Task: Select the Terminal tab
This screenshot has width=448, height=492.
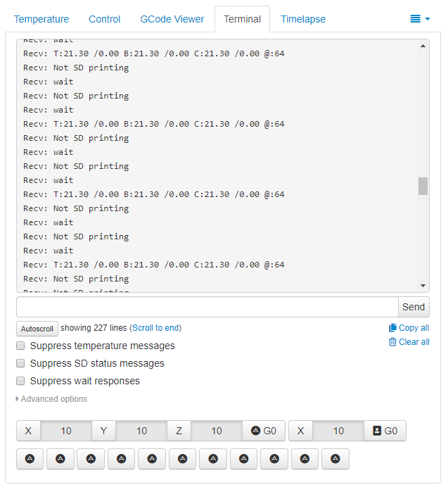Action: tap(242, 19)
